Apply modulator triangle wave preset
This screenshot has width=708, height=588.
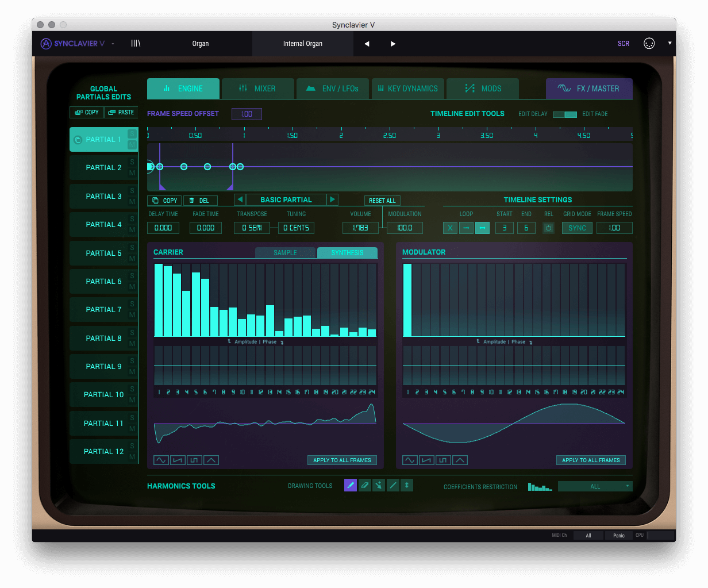[460, 460]
